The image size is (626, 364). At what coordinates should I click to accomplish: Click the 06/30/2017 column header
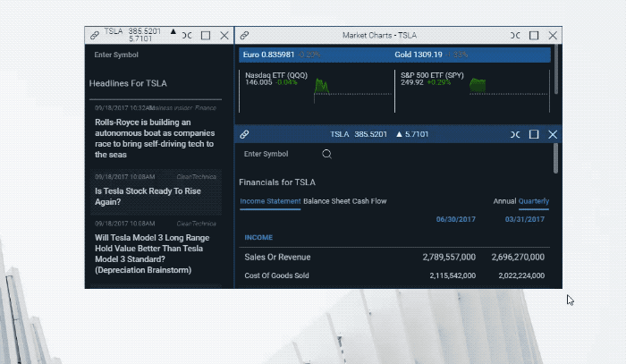455,219
